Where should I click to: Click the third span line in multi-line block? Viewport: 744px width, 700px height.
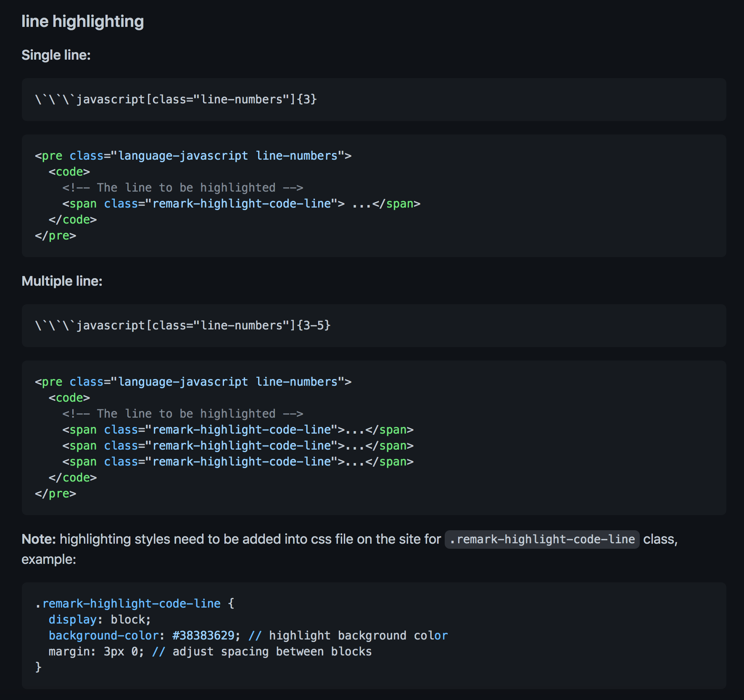click(x=238, y=462)
